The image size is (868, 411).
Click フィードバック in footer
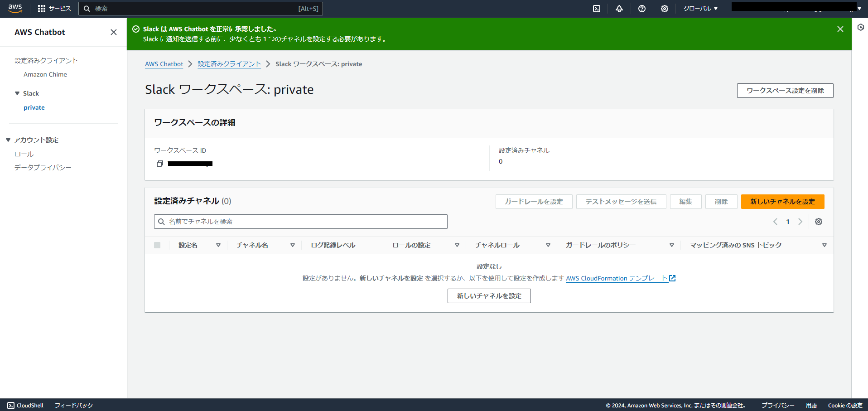[x=74, y=406]
